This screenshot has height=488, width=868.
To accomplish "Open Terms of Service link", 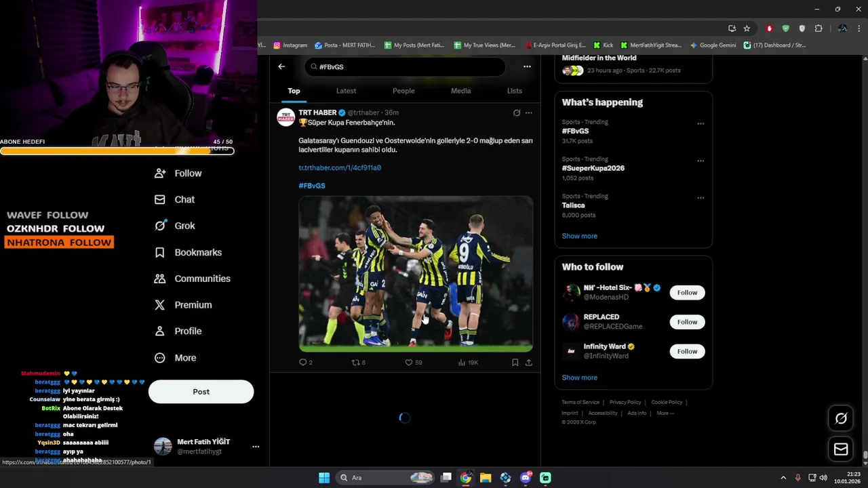I will coord(580,402).
